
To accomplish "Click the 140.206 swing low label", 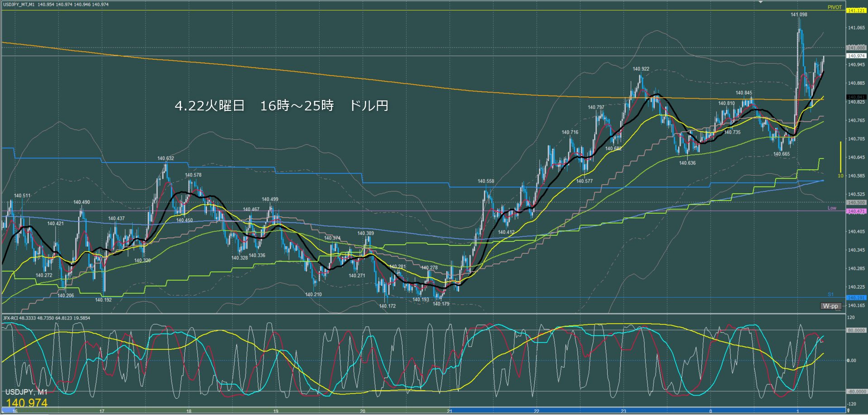I will point(66,296).
